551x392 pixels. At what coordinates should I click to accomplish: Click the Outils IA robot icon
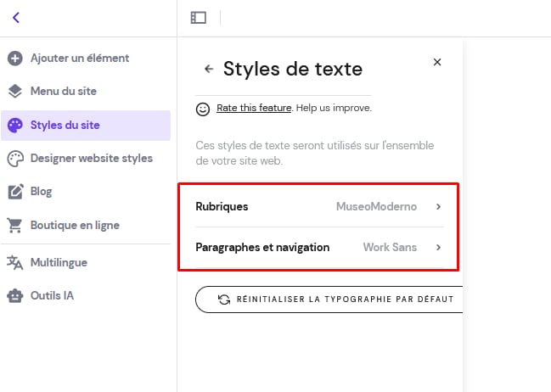14,296
